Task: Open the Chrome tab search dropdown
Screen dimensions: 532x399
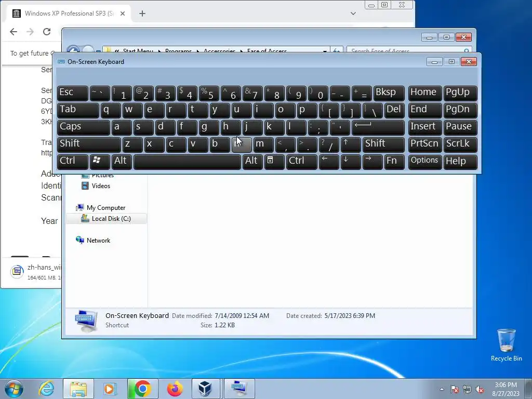Action: [x=353, y=14]
